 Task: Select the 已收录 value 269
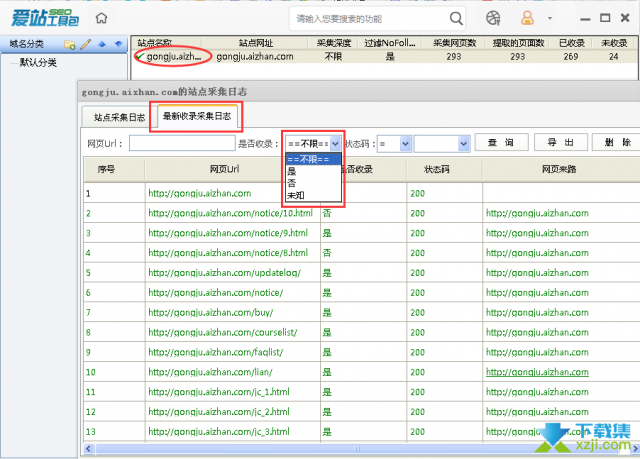(x=571, y=56)
